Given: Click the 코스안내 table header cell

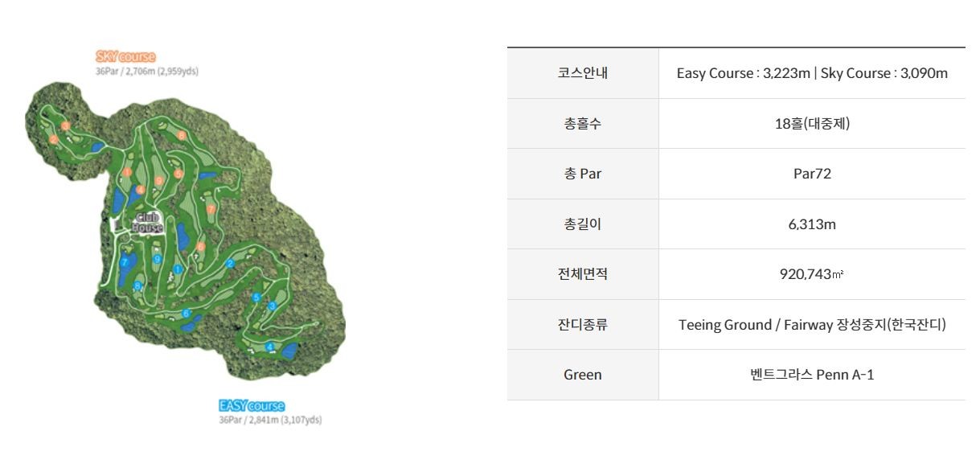Looking at the screenshot, I should pos(583,73).
